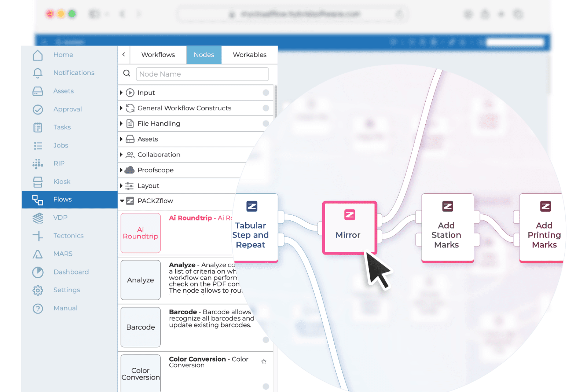Image resolution: width=587 pixels, height=392 pixels.
Task: Open the Assets sidebar icon
Action: click(x=38, y=91)
